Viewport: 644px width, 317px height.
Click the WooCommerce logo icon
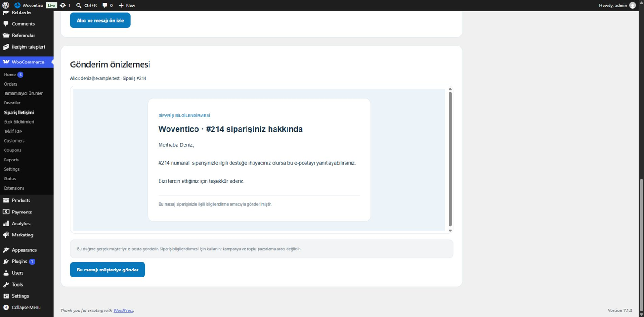[x=6, y=62]
